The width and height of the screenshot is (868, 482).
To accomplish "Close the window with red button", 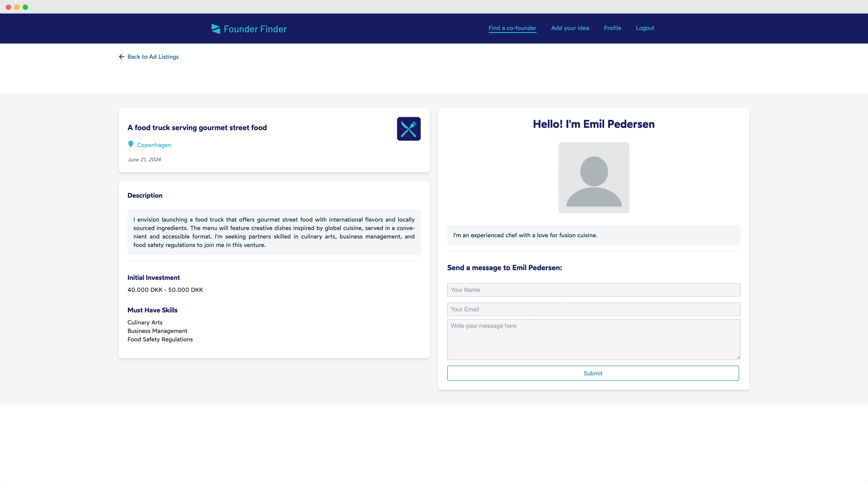I will (x=8, y=7).
